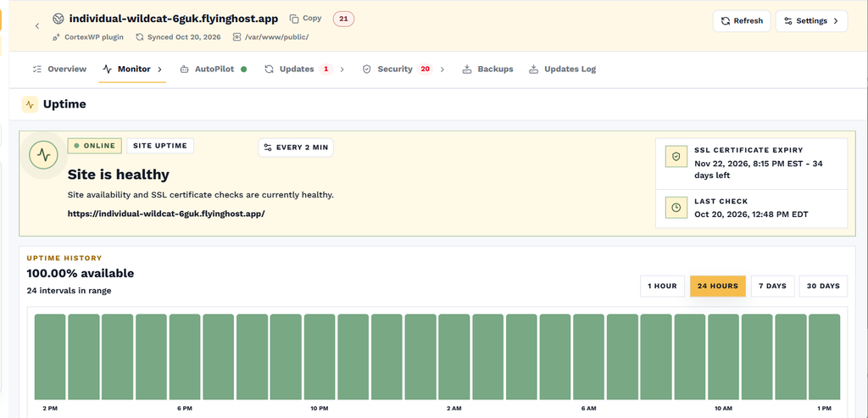
Task: Click the Security count badge 20
Action: click(x=426, y=70)
